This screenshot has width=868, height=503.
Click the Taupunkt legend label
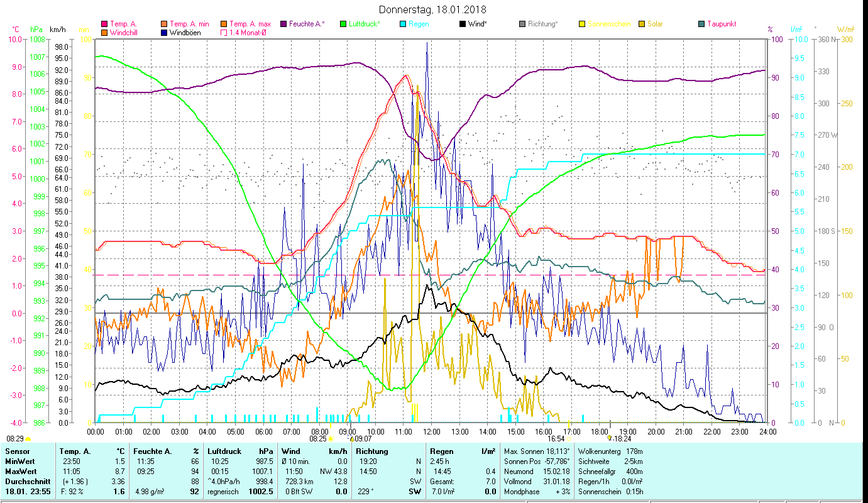722,24
